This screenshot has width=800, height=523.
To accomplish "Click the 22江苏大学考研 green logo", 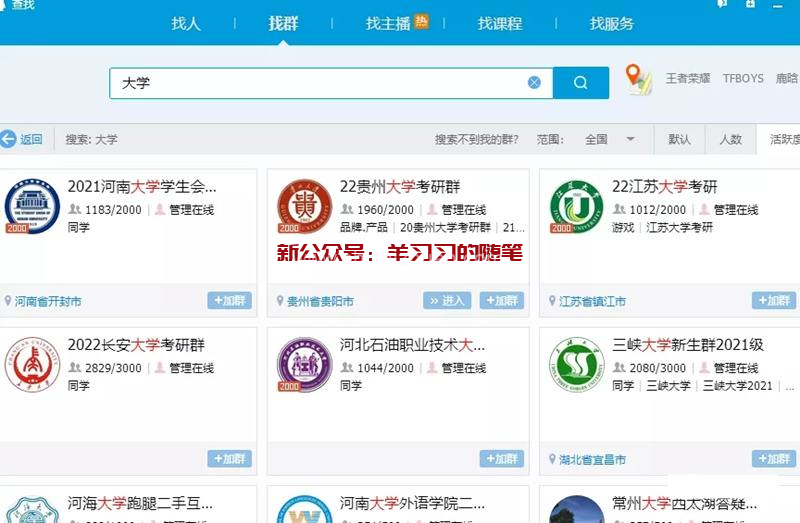I will point(576,207).
